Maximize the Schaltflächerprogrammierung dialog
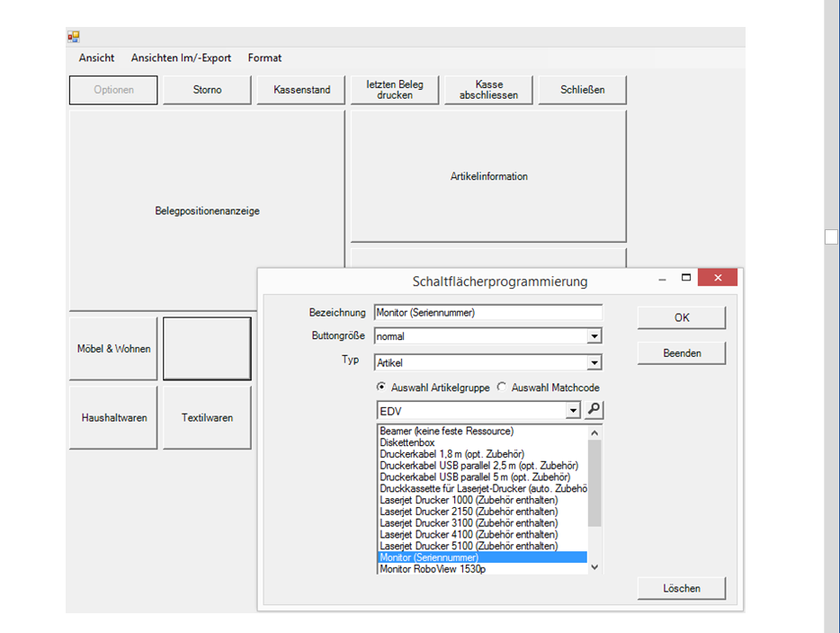Viewport: 840px width, 633px height. tap(686, 278)
